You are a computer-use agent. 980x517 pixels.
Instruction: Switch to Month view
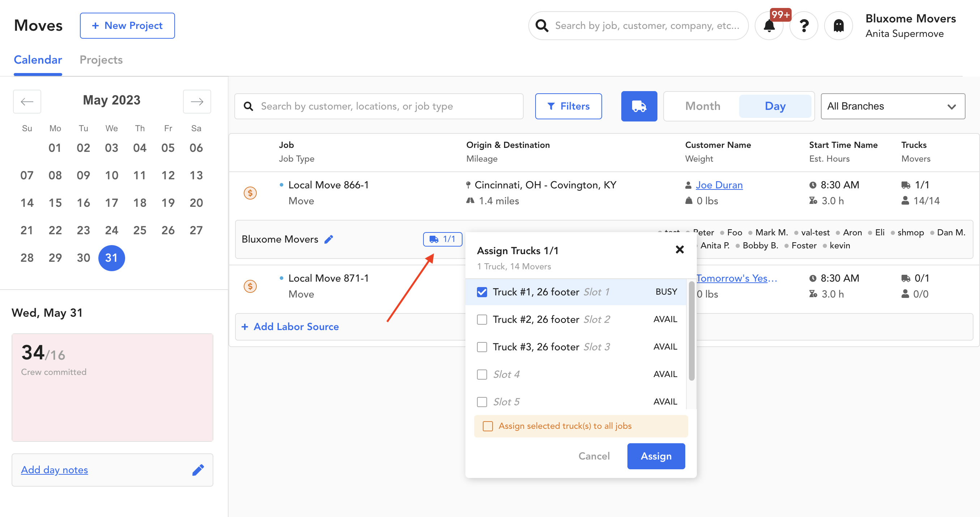(x=702, y=106)
